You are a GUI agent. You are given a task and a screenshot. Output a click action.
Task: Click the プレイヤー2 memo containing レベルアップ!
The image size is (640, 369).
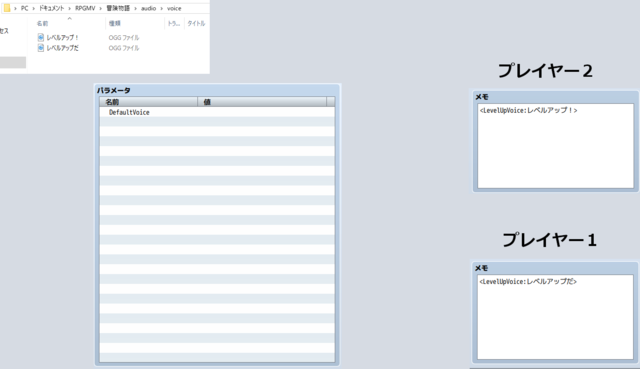556,146
